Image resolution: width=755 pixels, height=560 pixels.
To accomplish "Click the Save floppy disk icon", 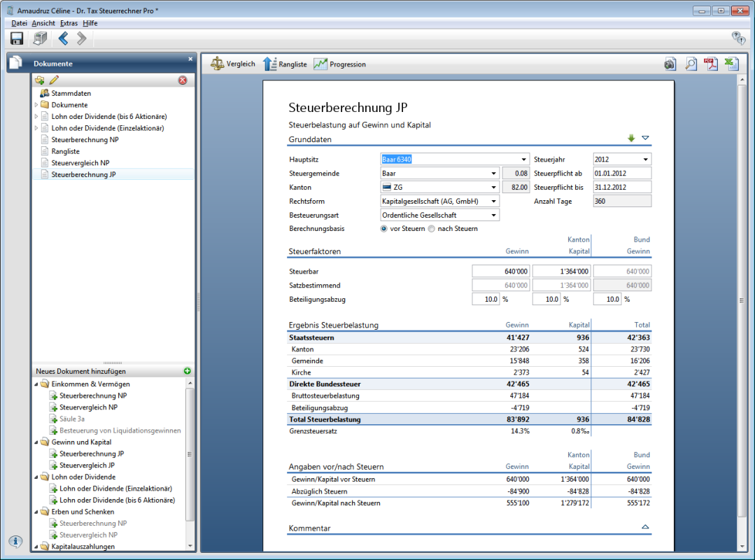I will coord(17,38).
